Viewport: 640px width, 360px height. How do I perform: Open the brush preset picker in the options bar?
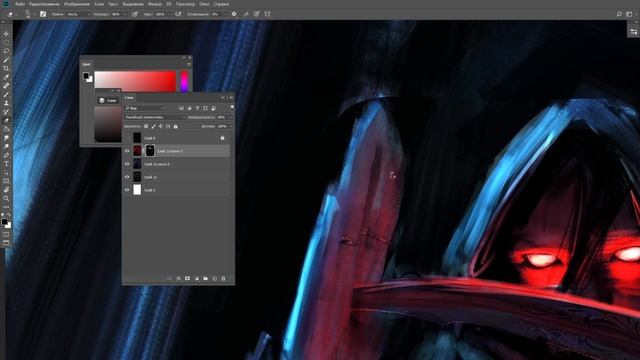[x=29, y=14]
